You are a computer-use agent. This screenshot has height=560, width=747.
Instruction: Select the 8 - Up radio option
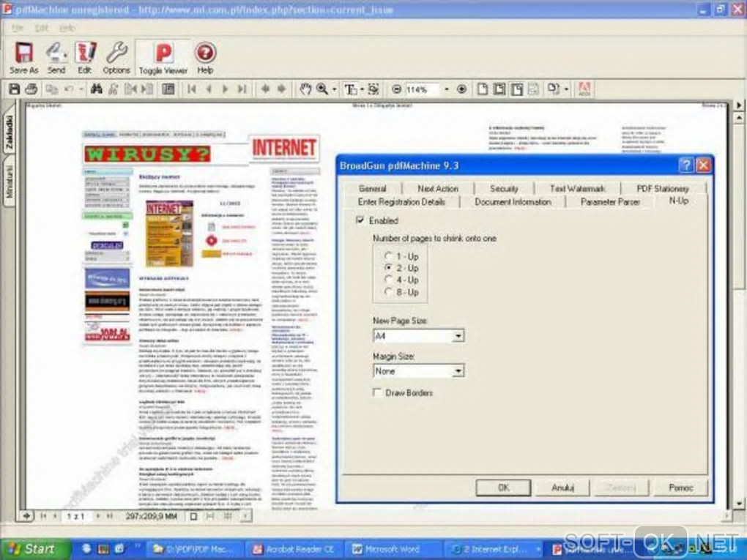(x=389, y=292)
